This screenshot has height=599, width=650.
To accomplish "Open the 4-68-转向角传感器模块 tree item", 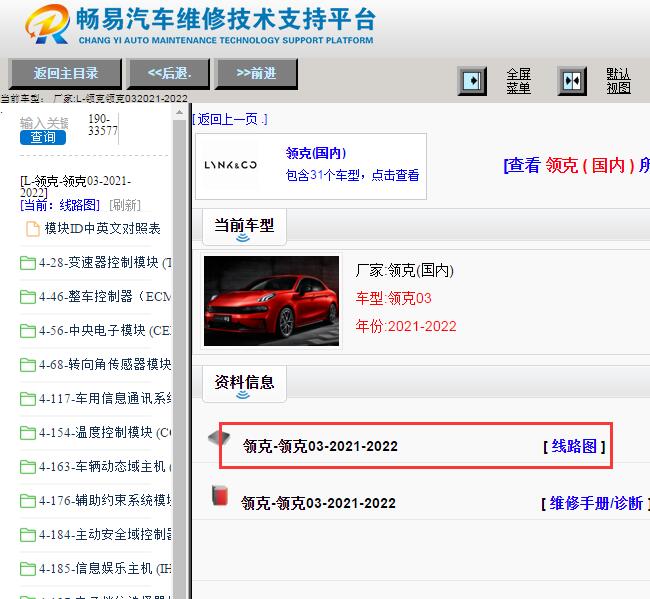I will coord(105,364).
